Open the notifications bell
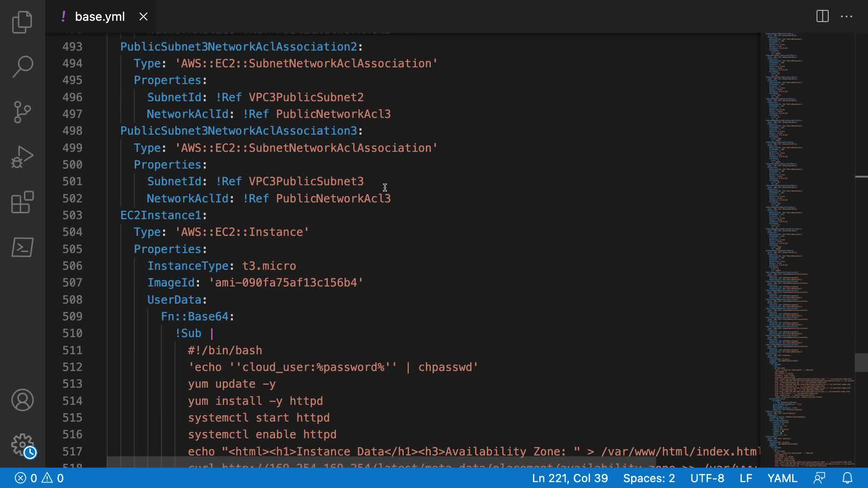Screen dimensions: 868x488 [847, 478]
